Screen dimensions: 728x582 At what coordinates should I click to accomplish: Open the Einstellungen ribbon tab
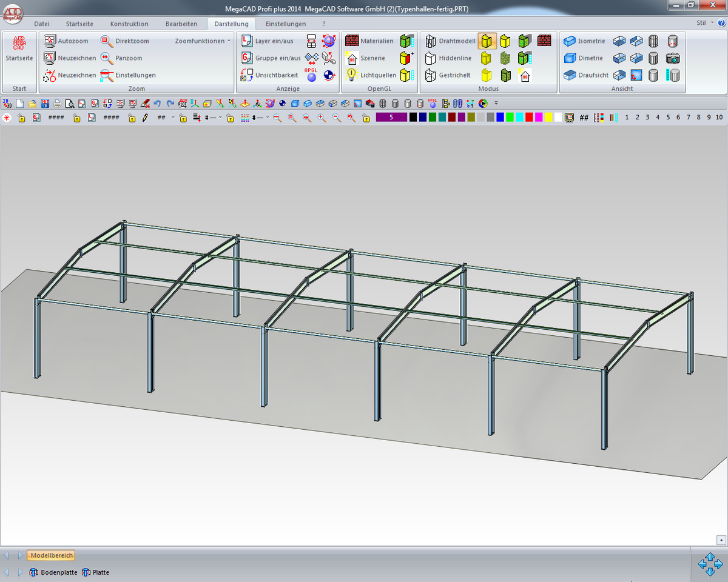tap(285, 24)
